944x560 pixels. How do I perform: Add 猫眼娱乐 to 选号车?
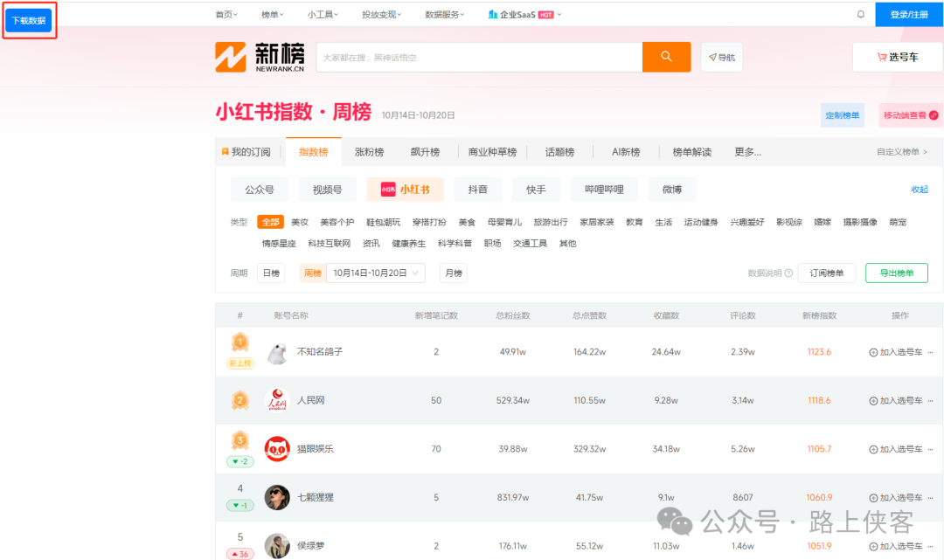tap(896, 449)
